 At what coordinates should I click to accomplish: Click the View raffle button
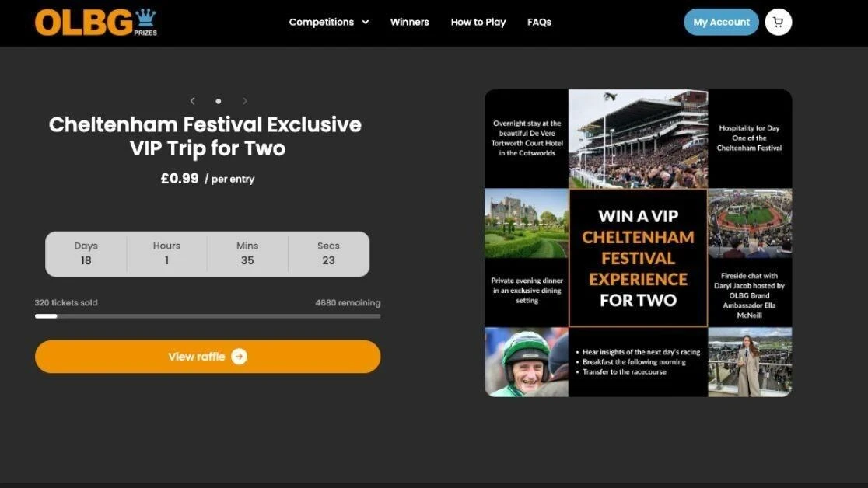(x=207, y=356)
